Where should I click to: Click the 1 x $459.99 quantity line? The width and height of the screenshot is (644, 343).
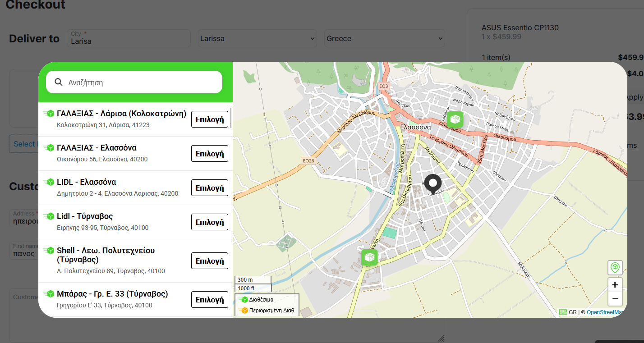coord(501,37)
